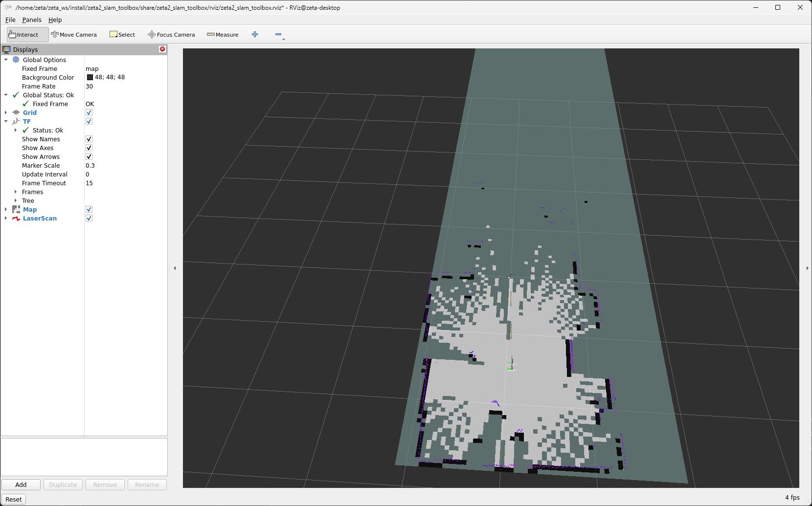The image size is (812, 506).
Task: Expand the Tree node
Action: (x=16, y=200)
